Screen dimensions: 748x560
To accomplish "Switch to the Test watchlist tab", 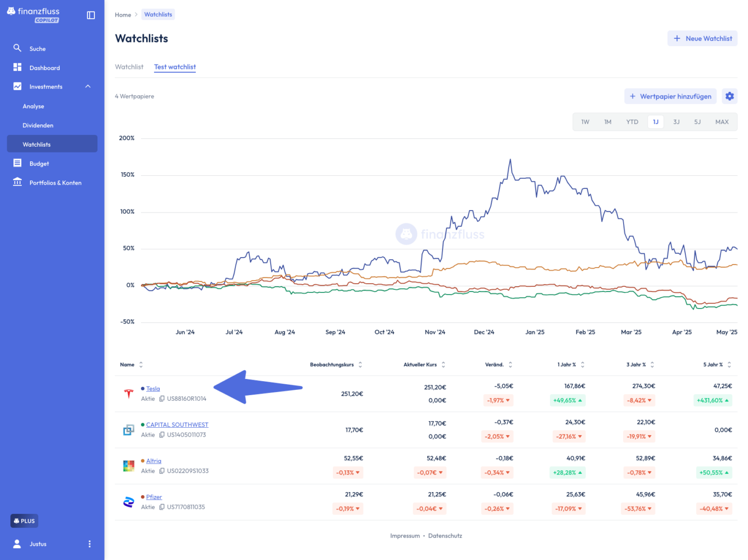I will 175,67.
